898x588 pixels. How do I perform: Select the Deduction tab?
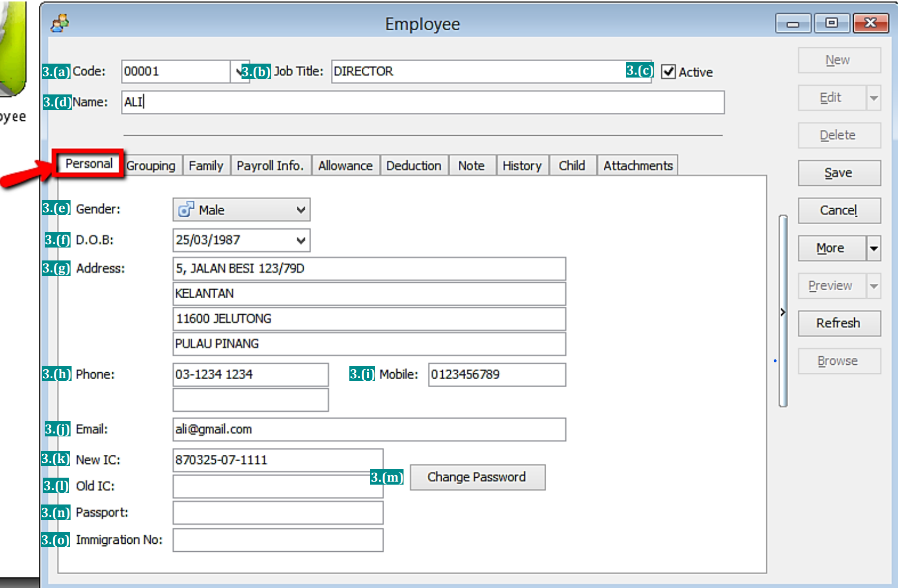(x=414, y=166)
